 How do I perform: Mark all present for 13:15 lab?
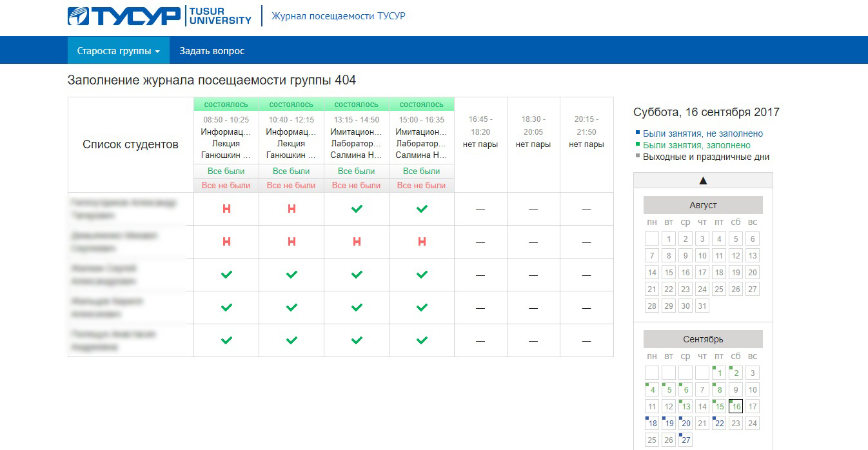point(356,171)
